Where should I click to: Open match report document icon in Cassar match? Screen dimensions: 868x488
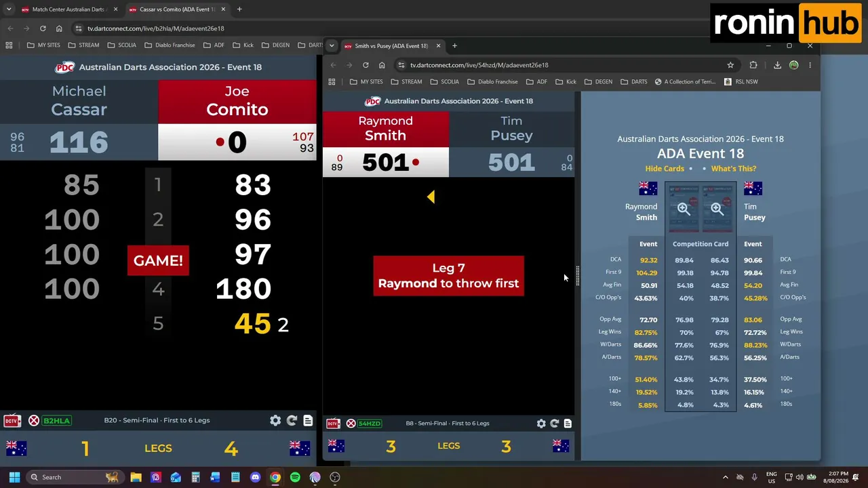pyautogui.click(x=308, y=420)
